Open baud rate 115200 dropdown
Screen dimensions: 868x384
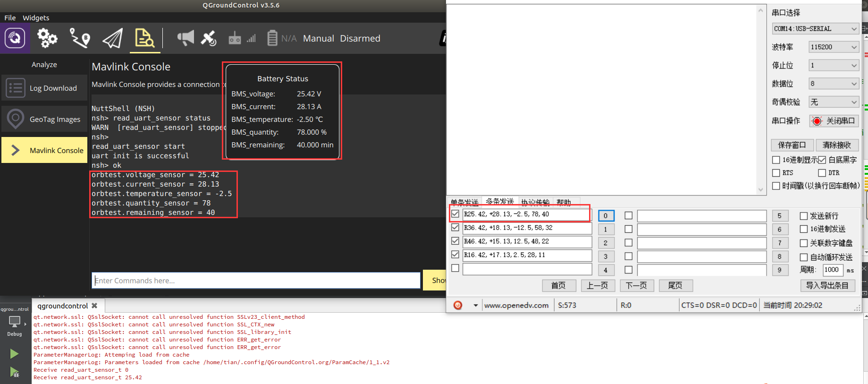pos(834,47)
